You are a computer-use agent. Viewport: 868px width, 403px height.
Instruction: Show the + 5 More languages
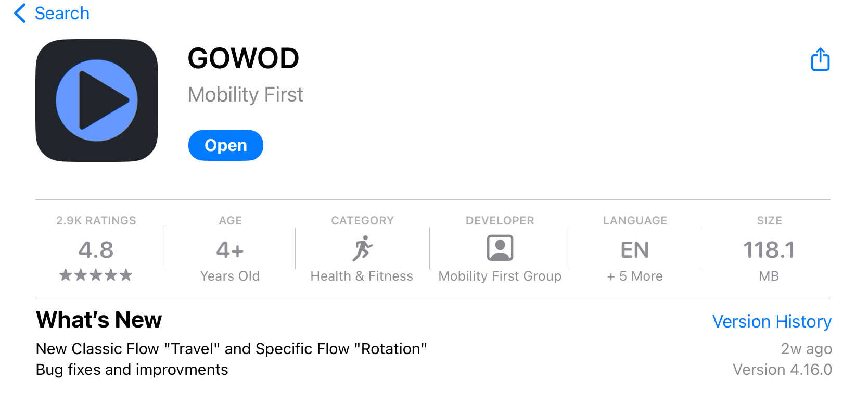(x=634, y=276)
